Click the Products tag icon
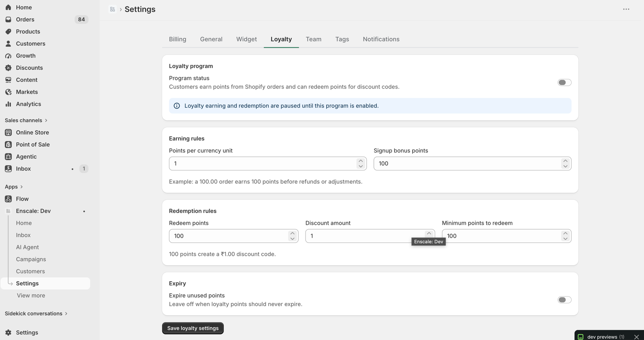644x340 pixels. [x=8, y=31]
